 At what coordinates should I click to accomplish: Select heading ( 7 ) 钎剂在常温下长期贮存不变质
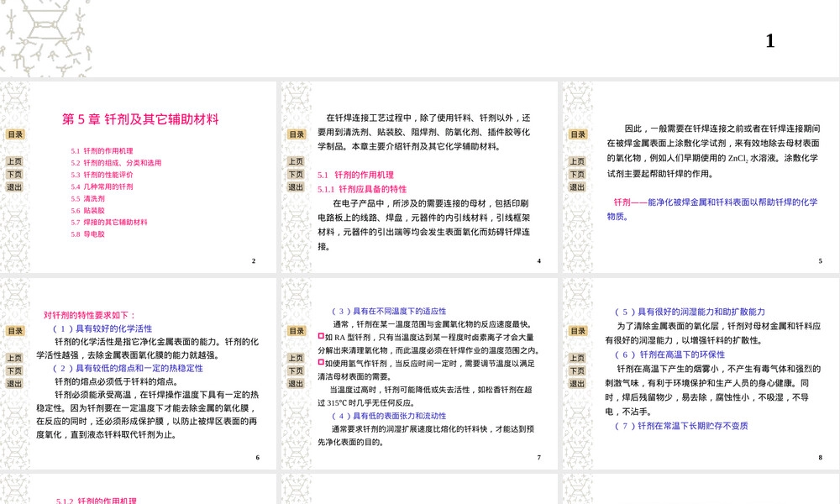[681, 426]
